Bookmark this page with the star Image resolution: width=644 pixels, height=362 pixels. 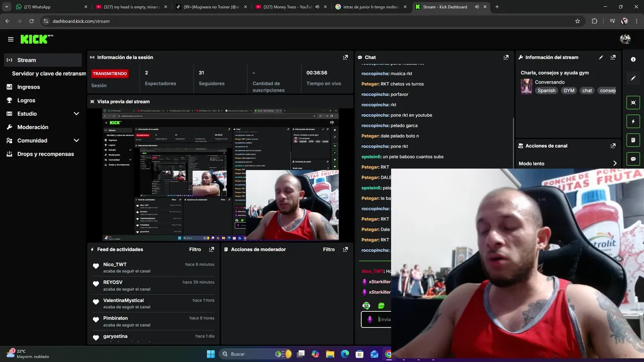click(x=578, y=21)
